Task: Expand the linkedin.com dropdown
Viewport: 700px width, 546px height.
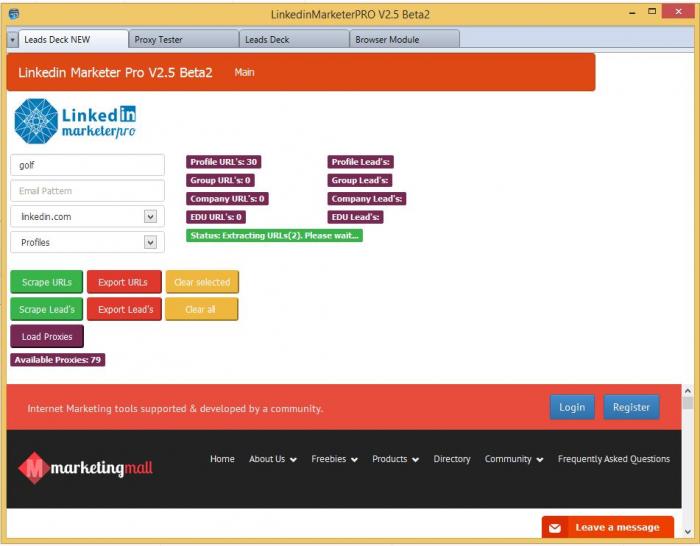Action: tap(150, 217)
